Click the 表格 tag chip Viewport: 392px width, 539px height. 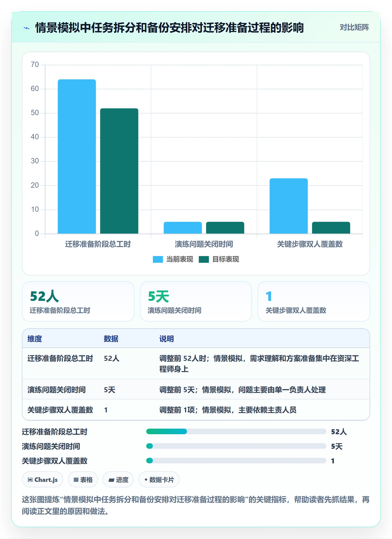pyautogui.click(x=83, y=480)
